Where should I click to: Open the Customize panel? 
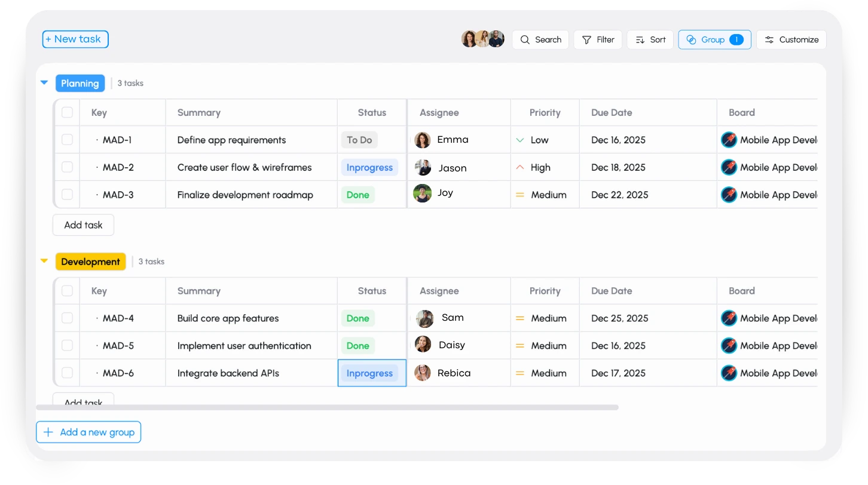(791, 39)
